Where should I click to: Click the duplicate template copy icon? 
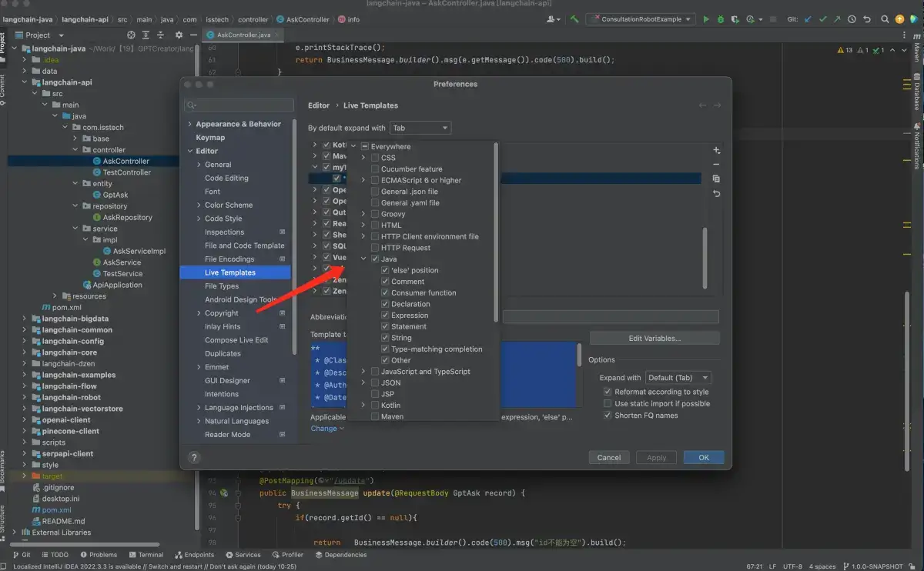[716, 179]
